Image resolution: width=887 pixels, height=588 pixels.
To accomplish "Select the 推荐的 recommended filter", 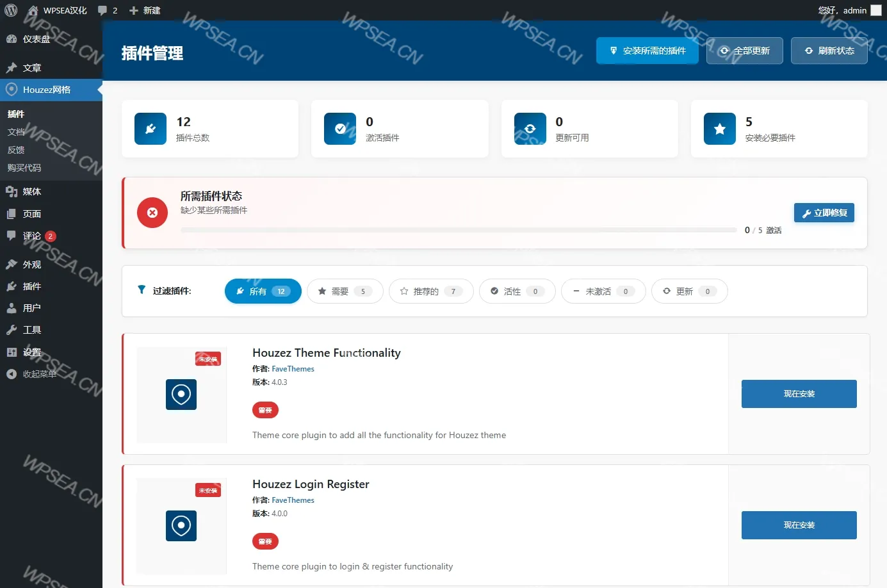I will (431, 291).
